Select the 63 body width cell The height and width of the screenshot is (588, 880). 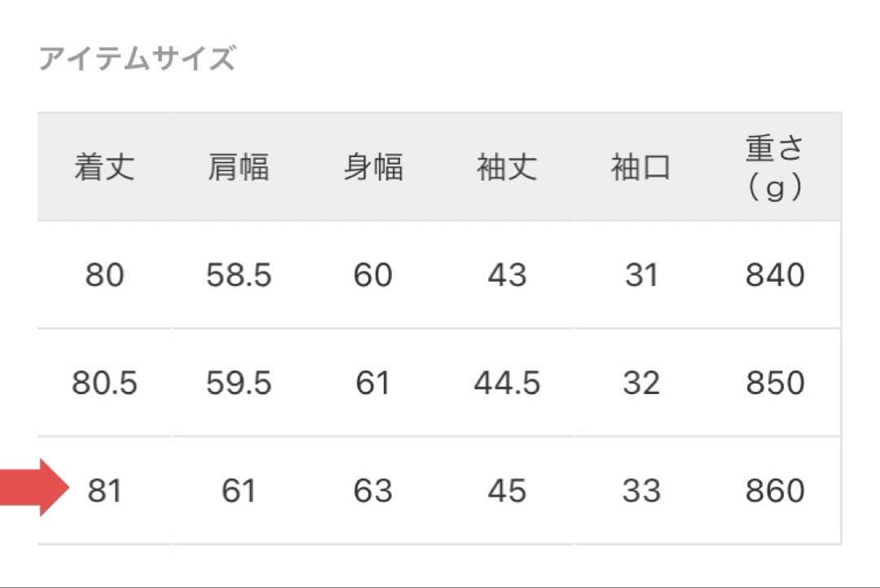pos(372,491)
